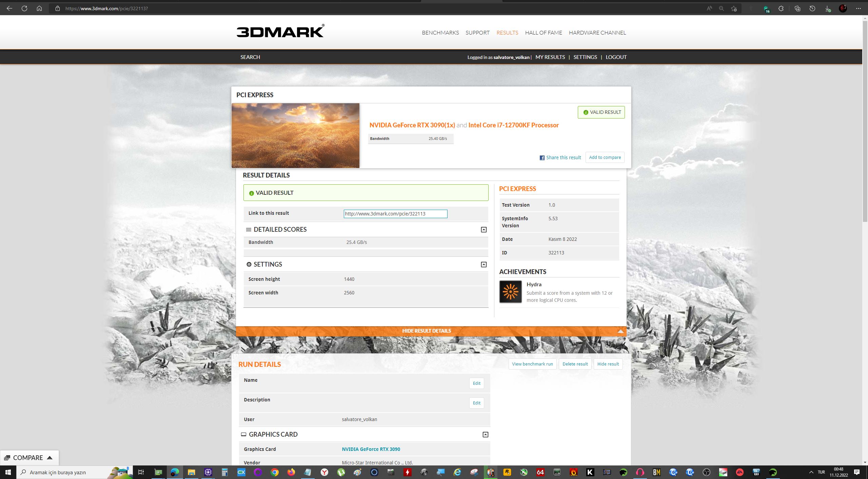The image size is (868, 479).
Task: Open Yandex Browser from the taskbar
Action: point(324,472)
